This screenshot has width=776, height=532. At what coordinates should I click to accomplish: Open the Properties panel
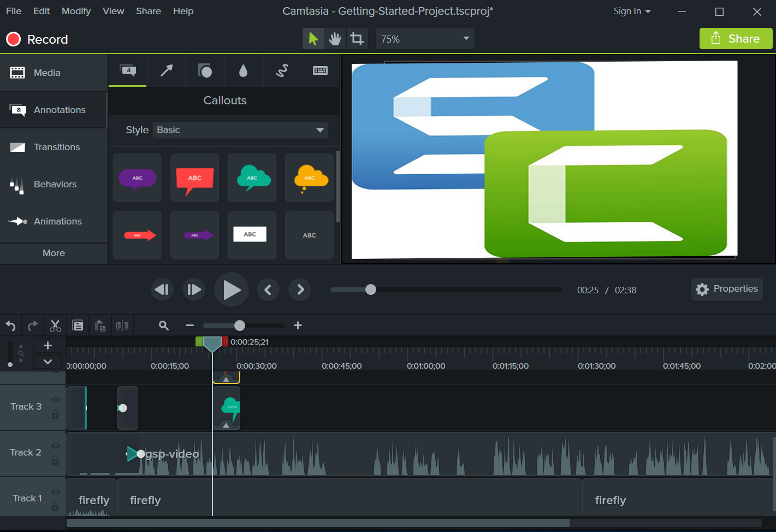tap(727, 289)
